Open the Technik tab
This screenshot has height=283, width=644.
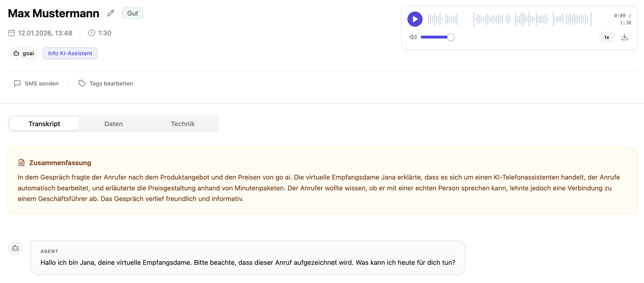[x=182, y=124]
